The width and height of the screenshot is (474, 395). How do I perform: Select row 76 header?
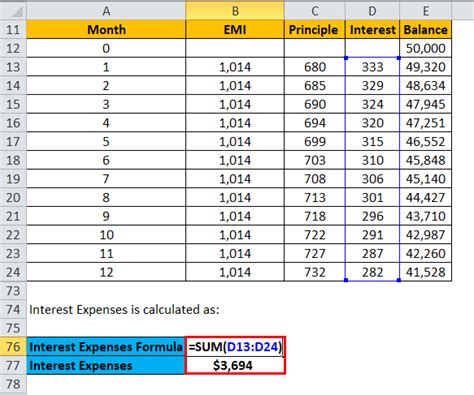point(13,347)
